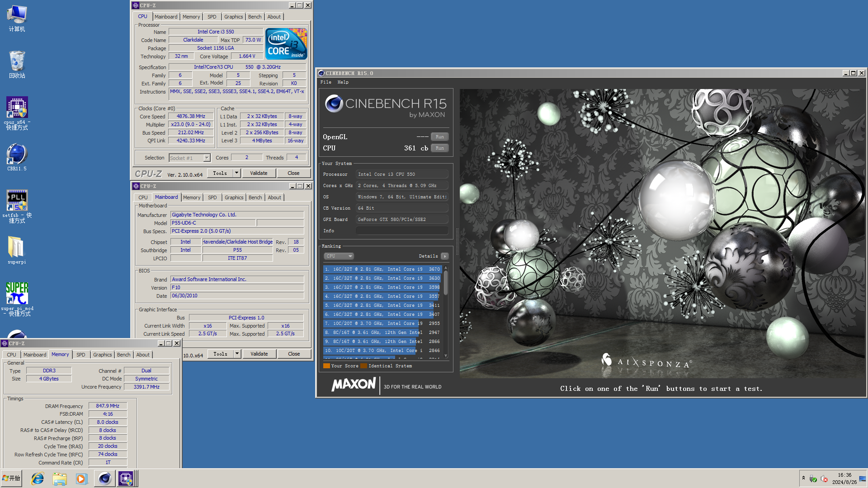Open the Recycle Bin desktop icon
This screenshot has height=488, width=868.
click(x=17, y=64)
